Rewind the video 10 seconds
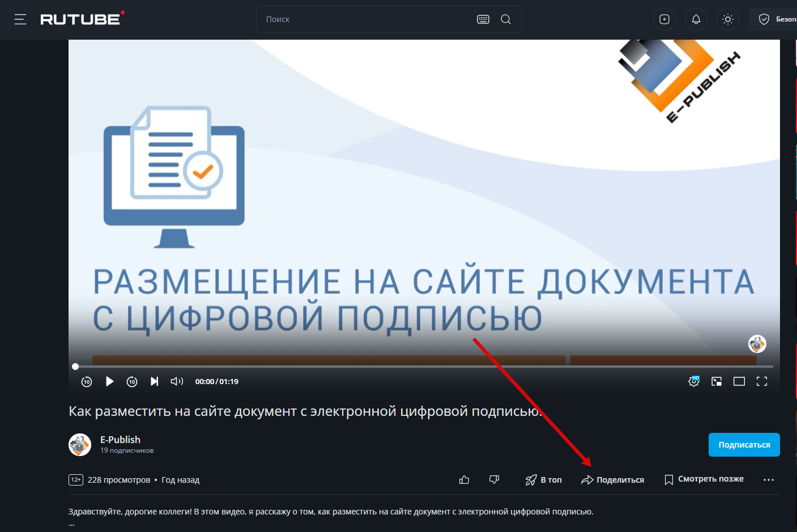Image resolution: width=797 pixels, height=532 pixels. 87,381
